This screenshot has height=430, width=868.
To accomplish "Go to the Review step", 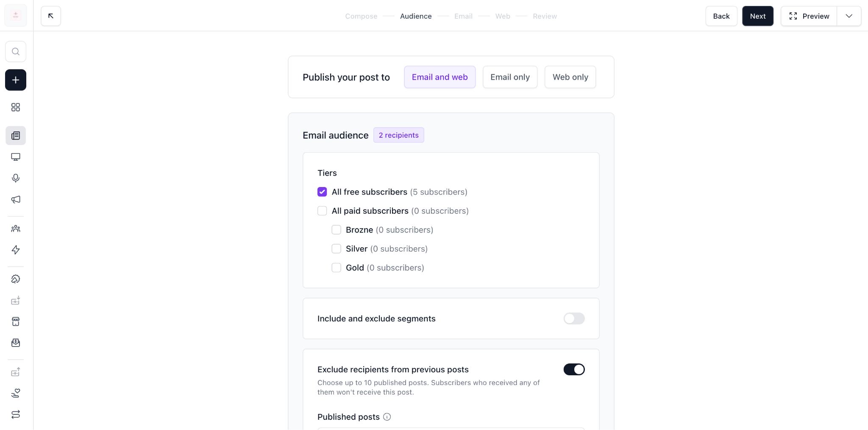I will (x=545, y=16).
